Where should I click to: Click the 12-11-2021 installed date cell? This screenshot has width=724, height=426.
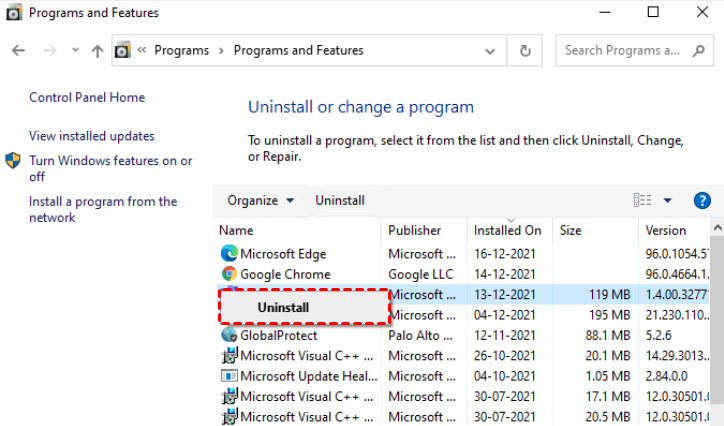(x=504, y=335)
